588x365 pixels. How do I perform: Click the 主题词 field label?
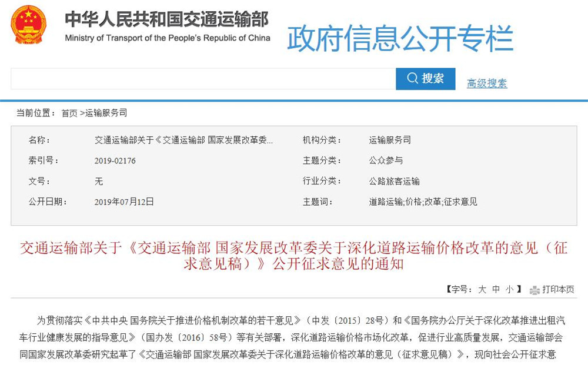pos(318,202)
